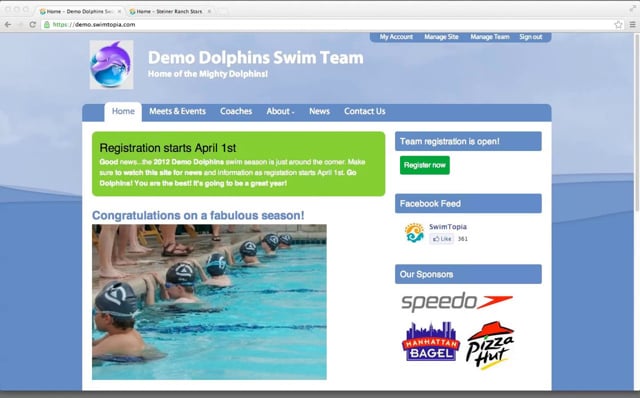This screenshot has height=398, width=640.
Task: Click the Demo Dolphins dolphin logo
Action: [111, 64]
